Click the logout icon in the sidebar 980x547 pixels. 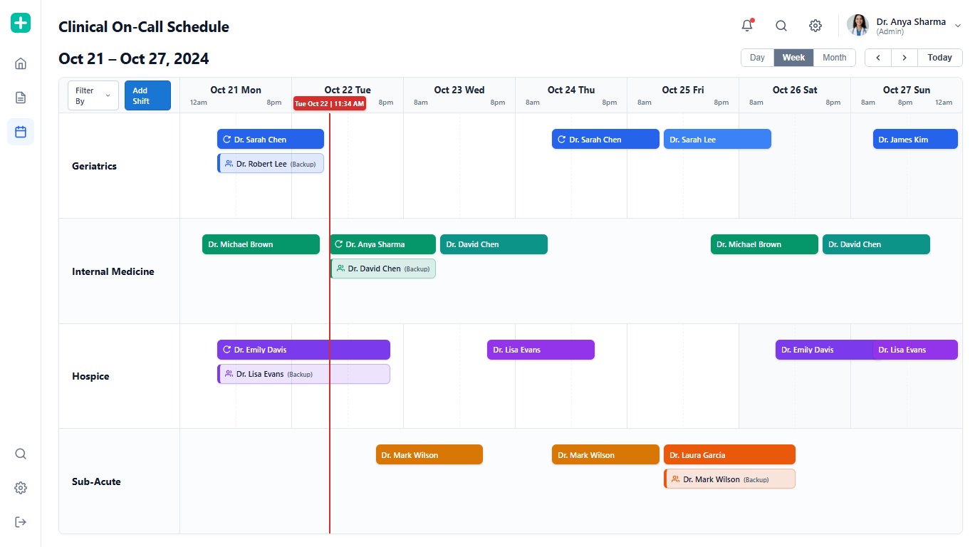point(21,522)
